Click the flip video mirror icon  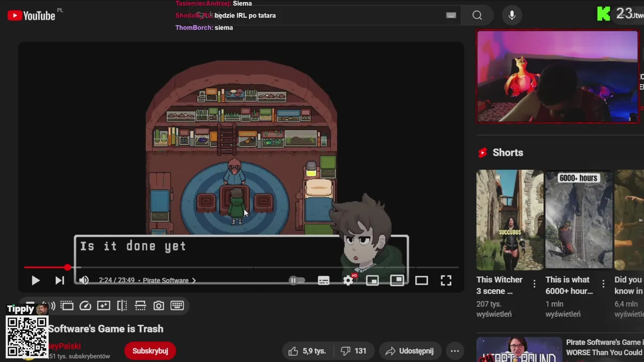(122, 306)
